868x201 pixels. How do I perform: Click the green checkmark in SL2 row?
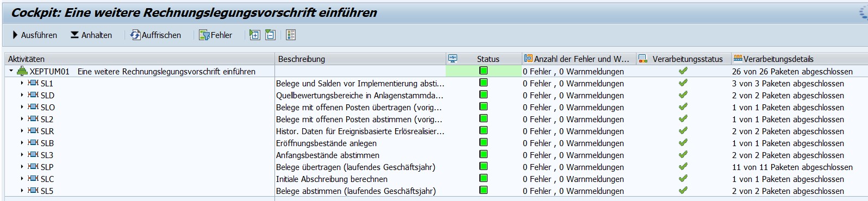[683, 118]
